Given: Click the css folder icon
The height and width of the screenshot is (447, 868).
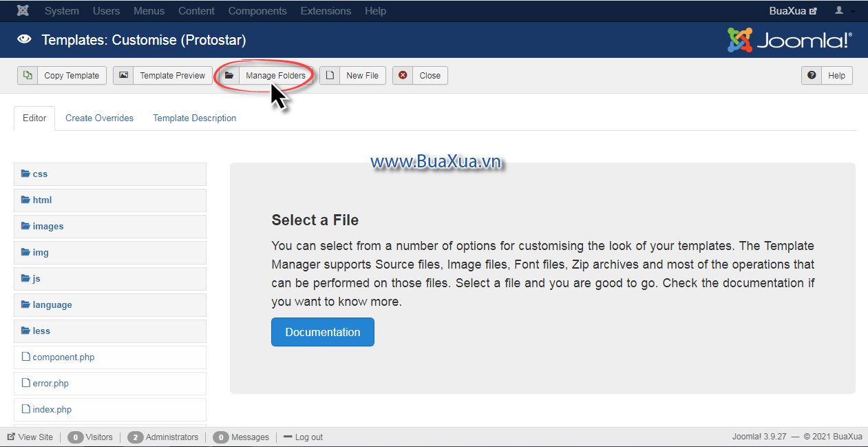Looking at the screenshot, I should 26,174.
